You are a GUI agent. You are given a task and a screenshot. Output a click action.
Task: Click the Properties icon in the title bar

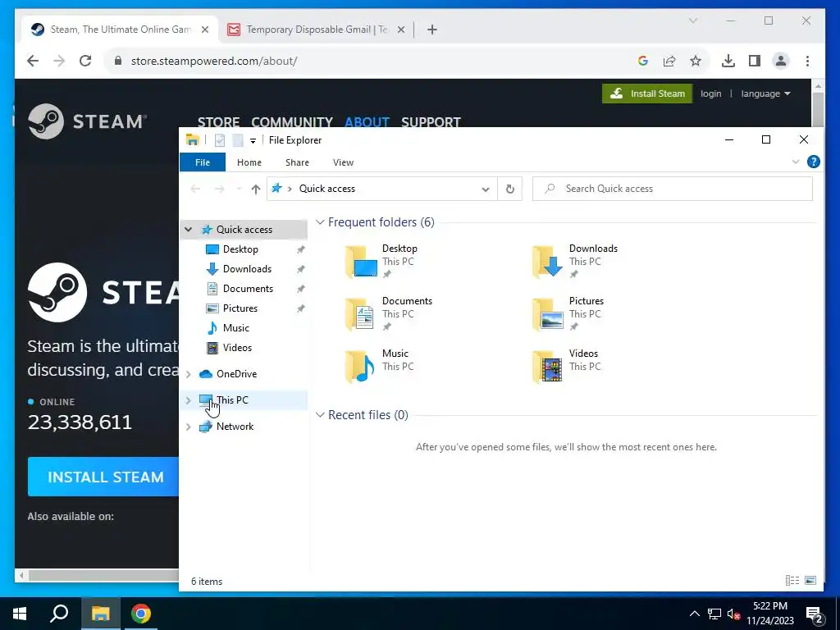click(x=220, y=140)
